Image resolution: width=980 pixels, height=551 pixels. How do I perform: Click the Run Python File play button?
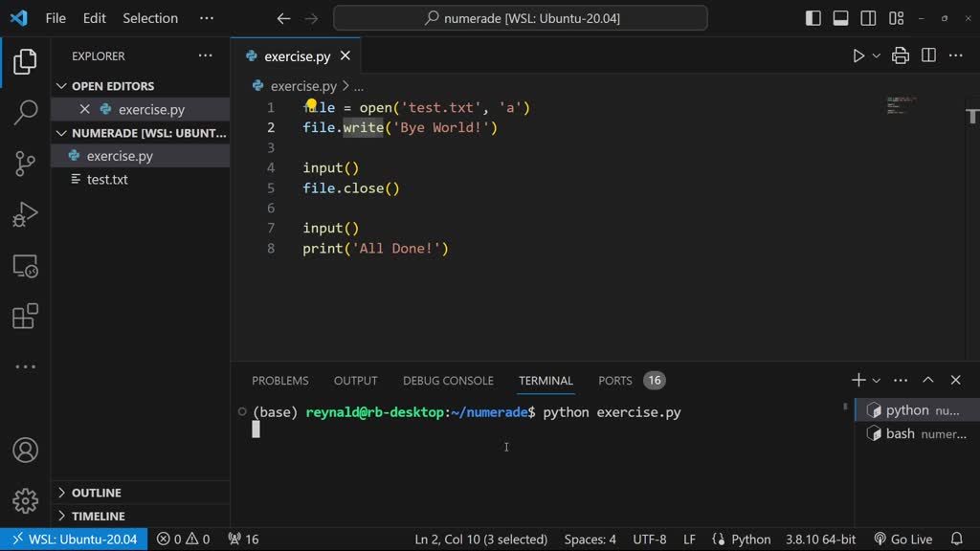pos(858,56)
